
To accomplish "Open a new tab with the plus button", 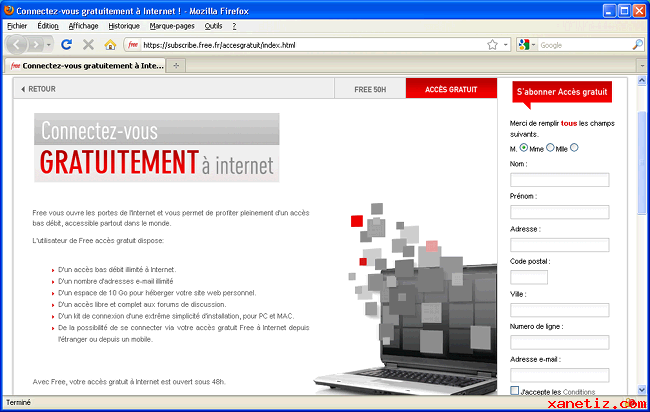I will 176,65.
